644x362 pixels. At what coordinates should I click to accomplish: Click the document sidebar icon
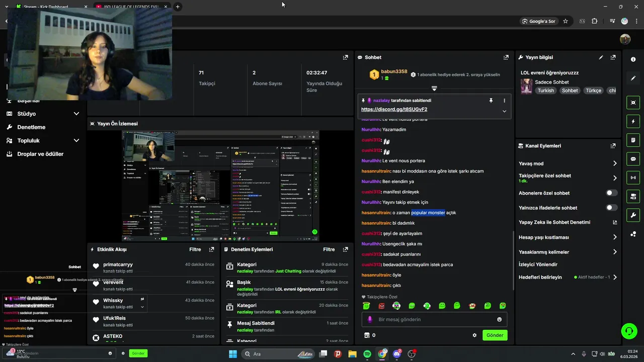click(x=633, y=140)
